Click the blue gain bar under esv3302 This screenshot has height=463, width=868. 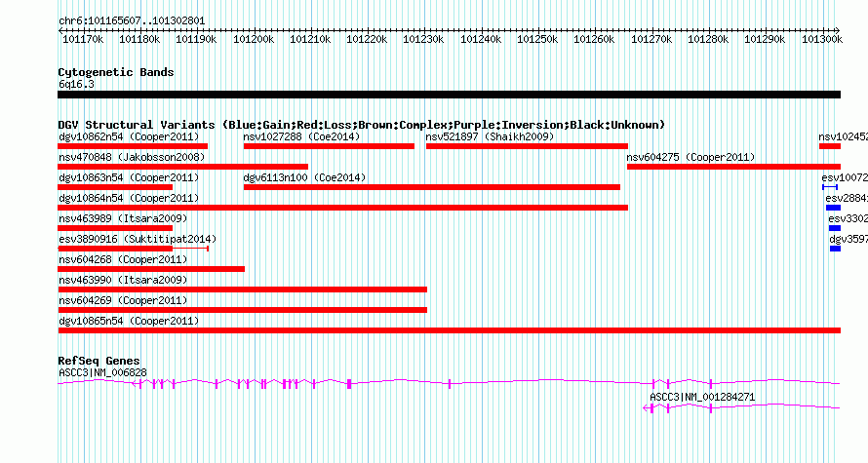tap(835, 228)
